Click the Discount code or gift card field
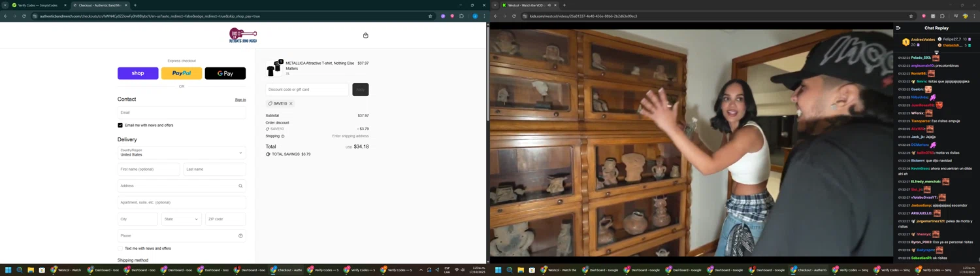The image size is (980, 276). point(307,90)
